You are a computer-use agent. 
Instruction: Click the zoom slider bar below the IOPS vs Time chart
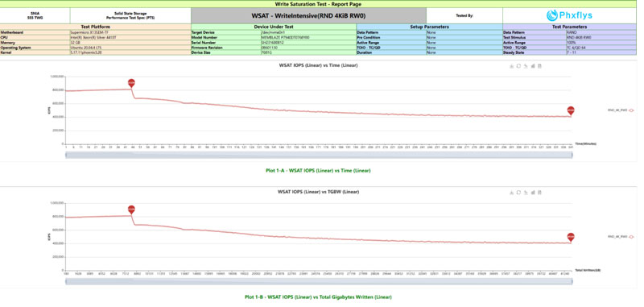click(319, 155)
